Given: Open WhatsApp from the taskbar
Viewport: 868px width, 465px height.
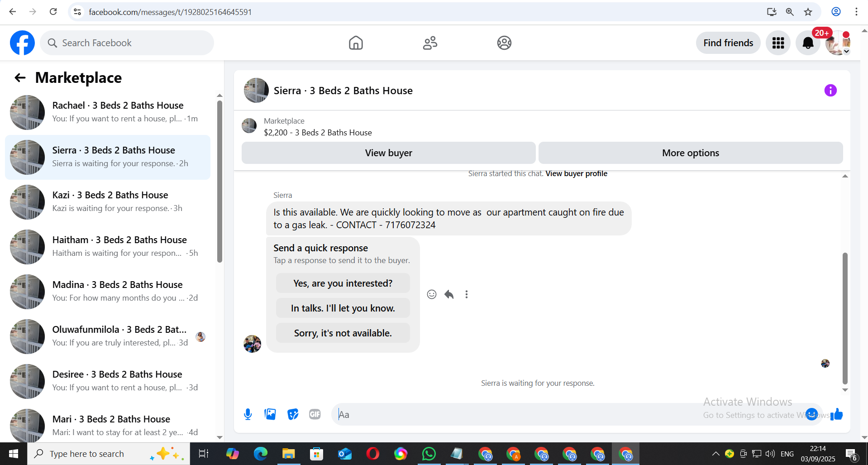Looking at the screenshot, I should point(429,454).
